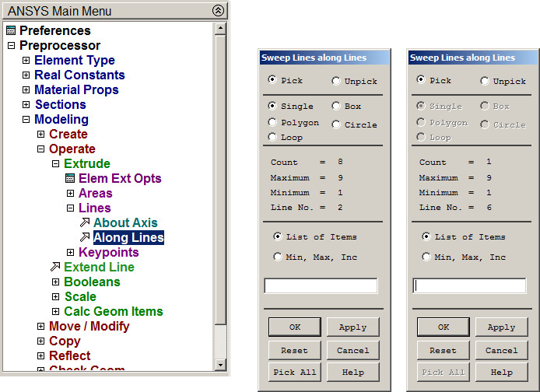Collapse the ANSYS Main Menu panel chevron
540x392 pixels.
pos(218,11)
